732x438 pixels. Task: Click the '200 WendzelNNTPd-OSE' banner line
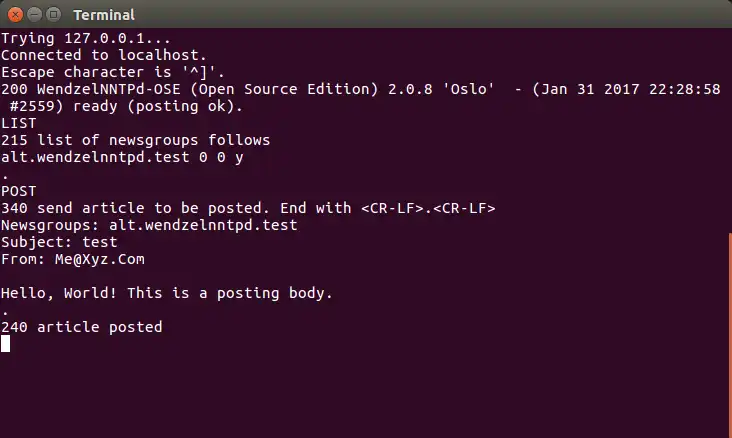coord(361,98)
